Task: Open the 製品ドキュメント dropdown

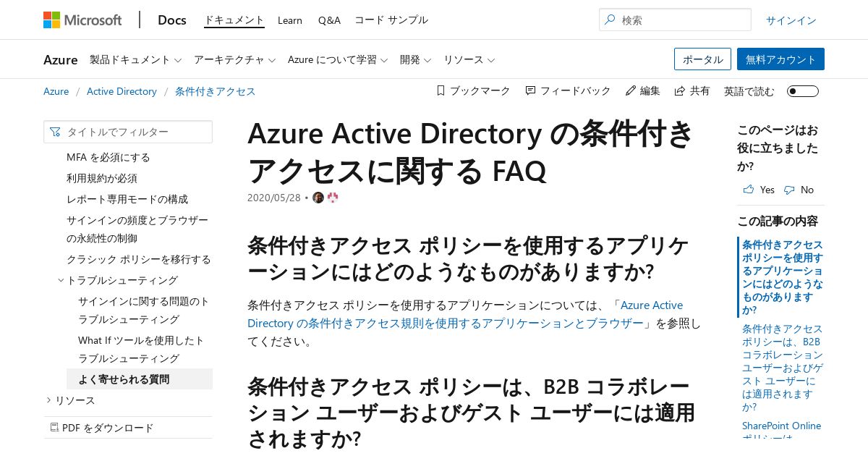Action: pos(136,60)
